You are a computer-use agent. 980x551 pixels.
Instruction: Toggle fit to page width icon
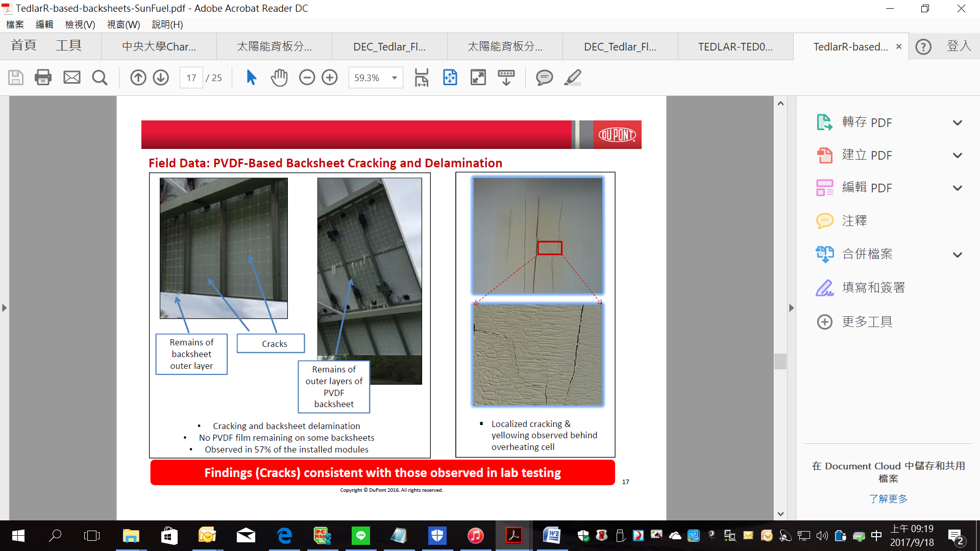[x=422, y=78]
